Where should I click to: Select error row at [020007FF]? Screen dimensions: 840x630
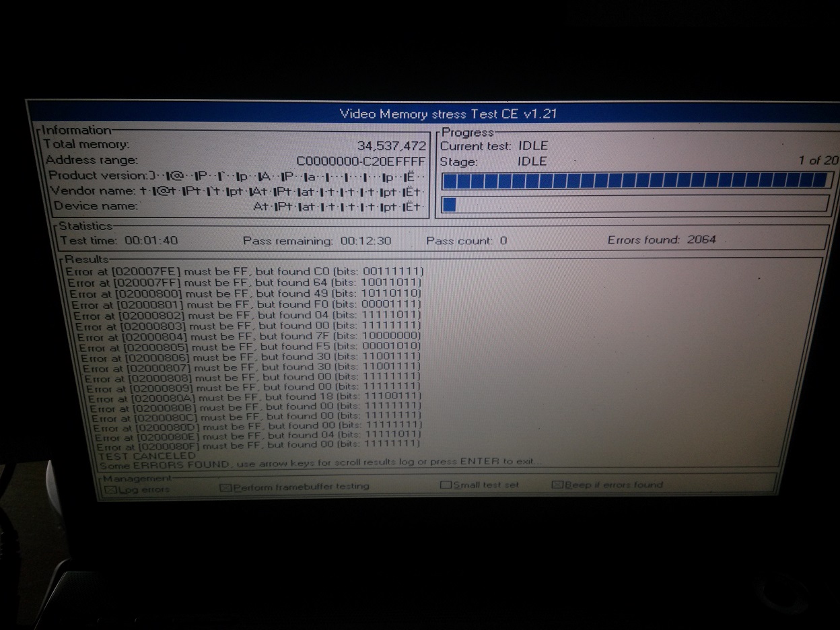pos(245,283)
